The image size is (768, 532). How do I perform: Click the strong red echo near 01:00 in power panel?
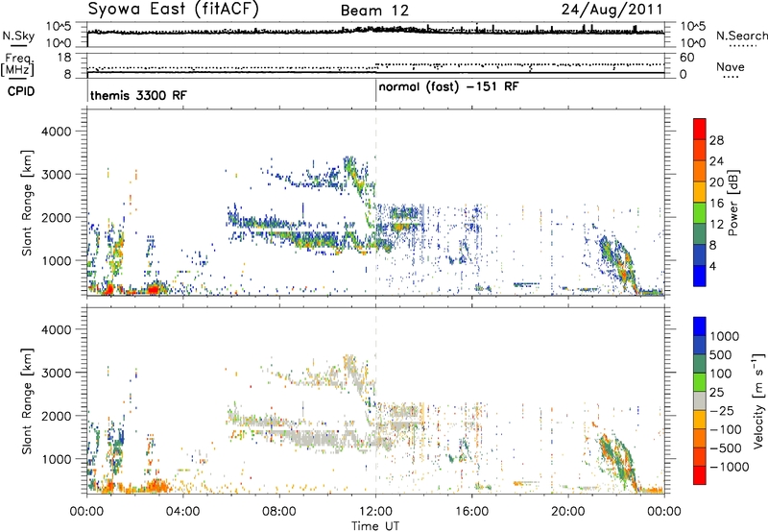108,288
